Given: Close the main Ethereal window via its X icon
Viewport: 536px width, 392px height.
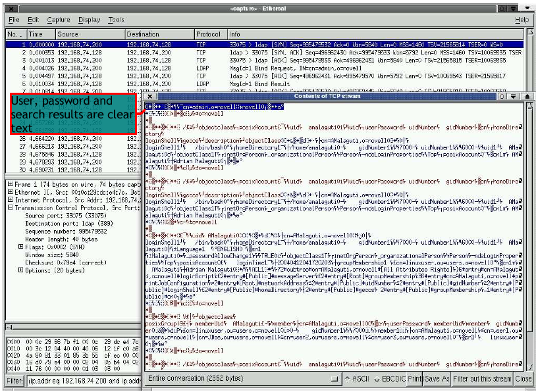Looking at the screenshot, I should 12,9.
